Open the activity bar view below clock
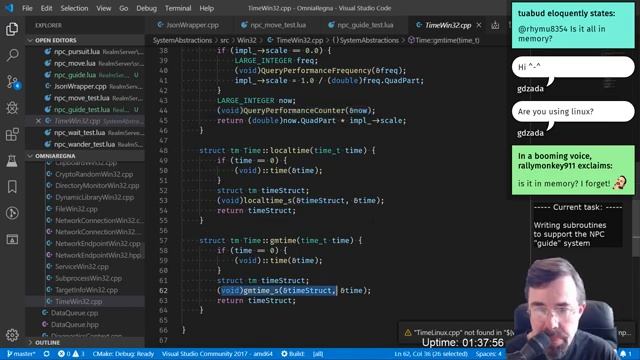This screenshot has width=640, height=360. click(12, 239)
